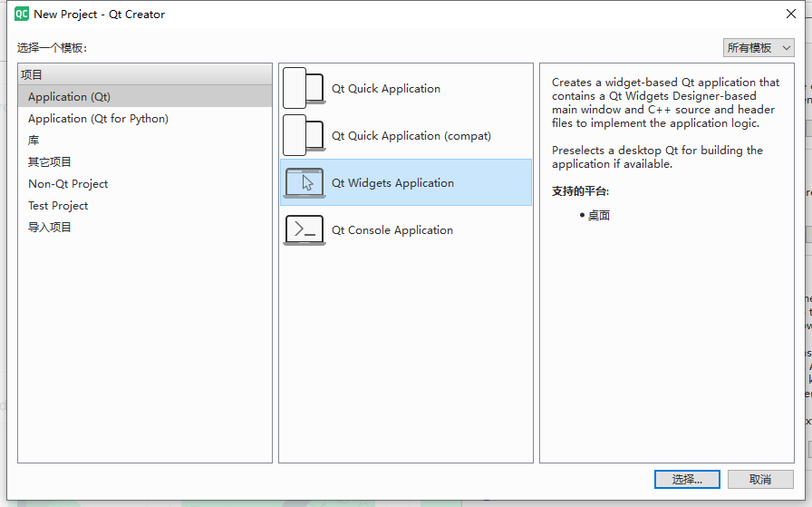The image size is (812, 507).
Task: Click the Qt Creator logo in title bar
Action: (x=21, y=14)
